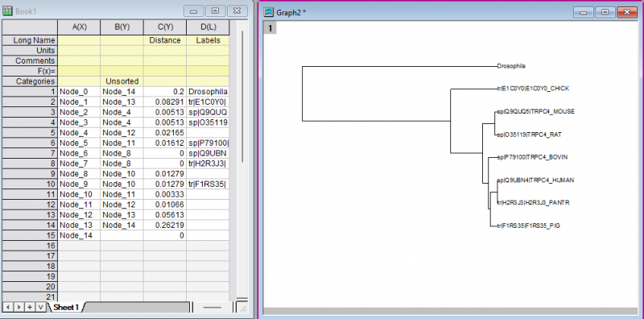Switch to Sheet1 tab in Book1
The width and height of the screenshot is (644, 319).
[66, 307]
